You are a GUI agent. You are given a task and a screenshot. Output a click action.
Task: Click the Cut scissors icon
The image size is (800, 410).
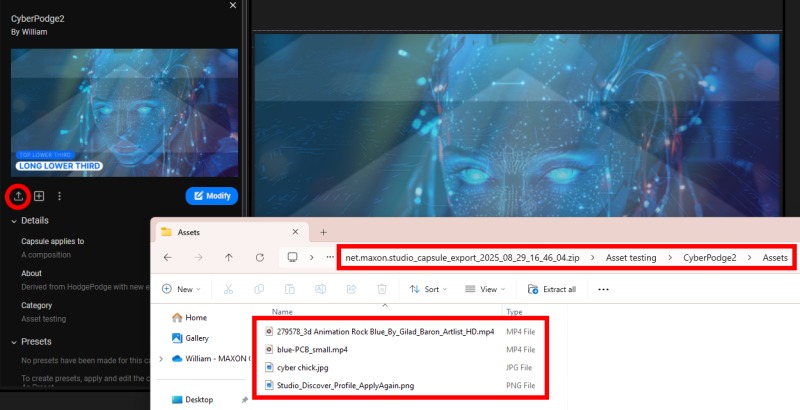(x=228, y=289)
